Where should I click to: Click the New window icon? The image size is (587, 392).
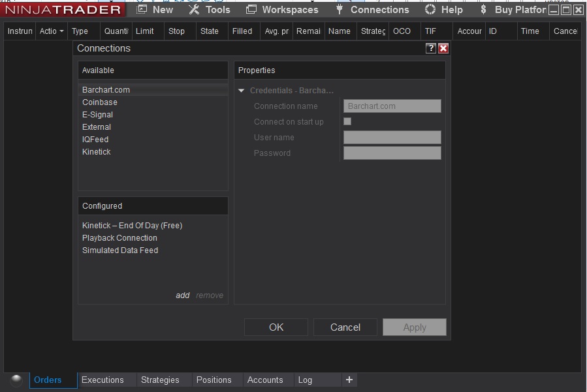(142, 9)
